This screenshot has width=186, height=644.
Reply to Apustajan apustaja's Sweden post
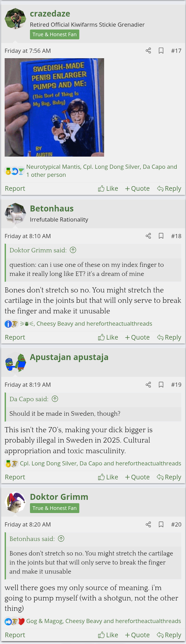(169, 477)
